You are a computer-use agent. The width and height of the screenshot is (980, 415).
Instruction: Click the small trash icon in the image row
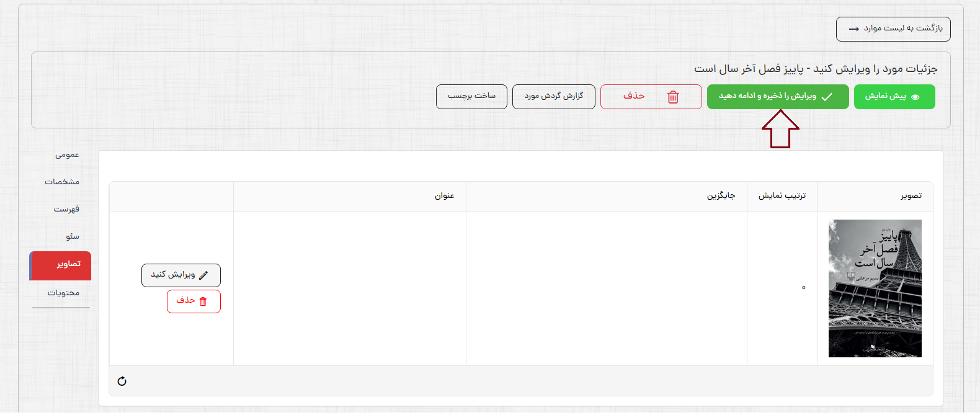203,301
